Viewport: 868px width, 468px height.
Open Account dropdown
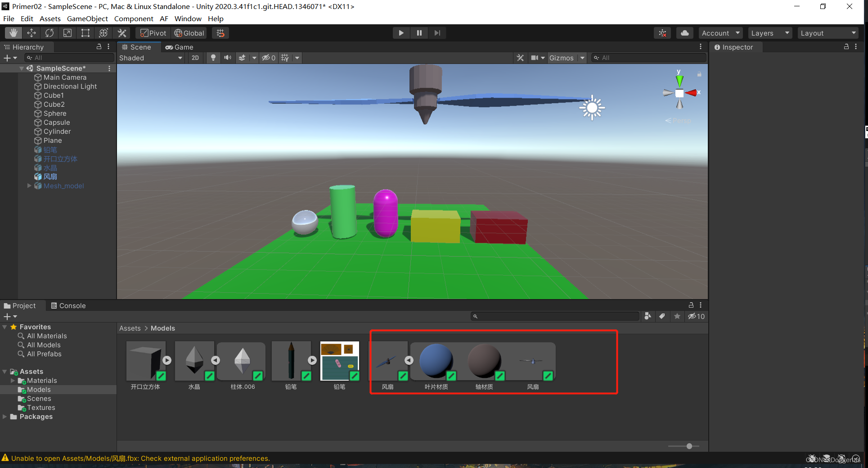point(720,33)
